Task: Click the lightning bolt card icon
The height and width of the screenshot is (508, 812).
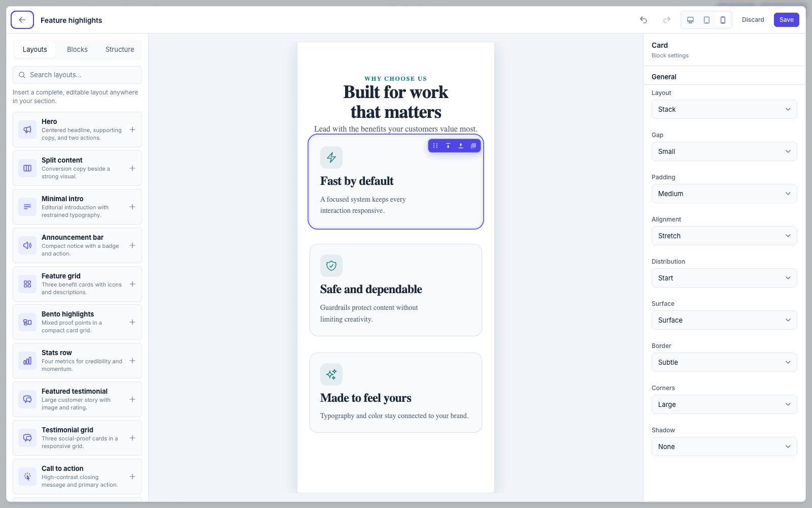Action: [331, 157]
